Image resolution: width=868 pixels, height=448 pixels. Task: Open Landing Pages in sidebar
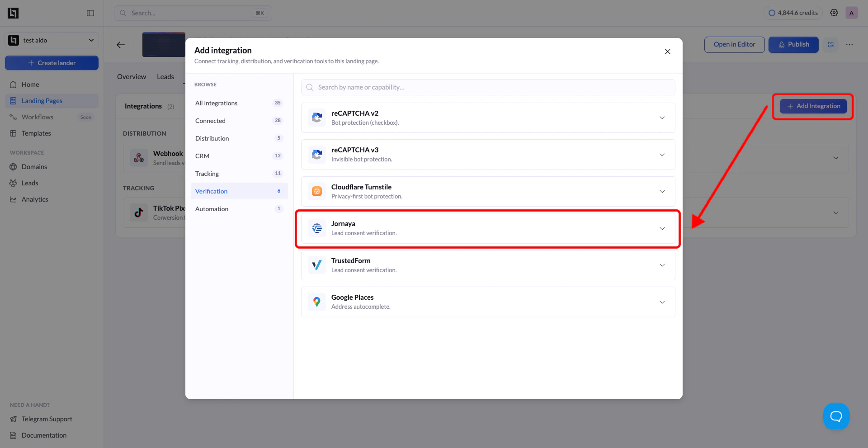[x=52, y=101]
